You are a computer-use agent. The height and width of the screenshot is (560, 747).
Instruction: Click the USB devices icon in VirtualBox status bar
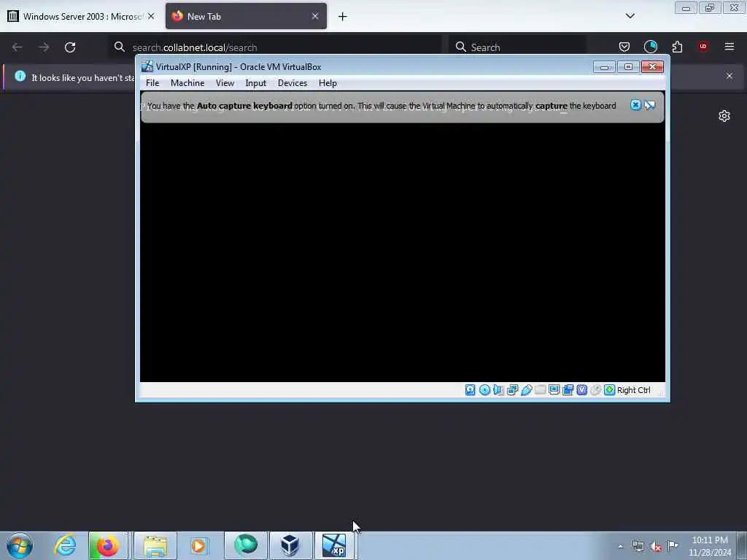pyautogui.click(x=527, y=390)
